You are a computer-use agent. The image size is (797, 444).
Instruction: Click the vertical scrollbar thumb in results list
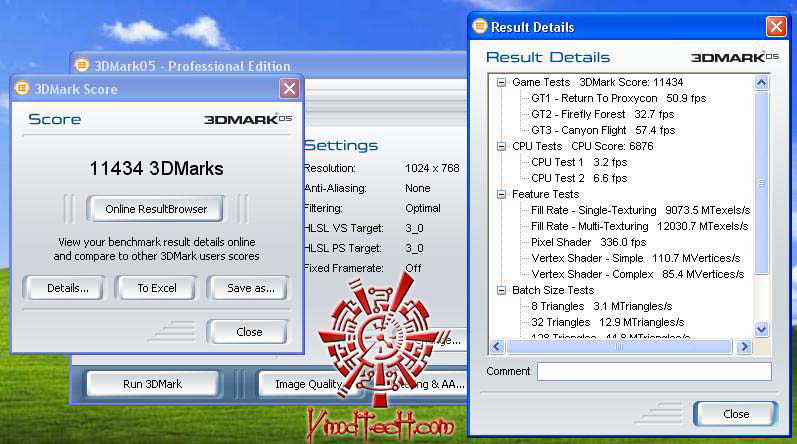click(761, 183)
